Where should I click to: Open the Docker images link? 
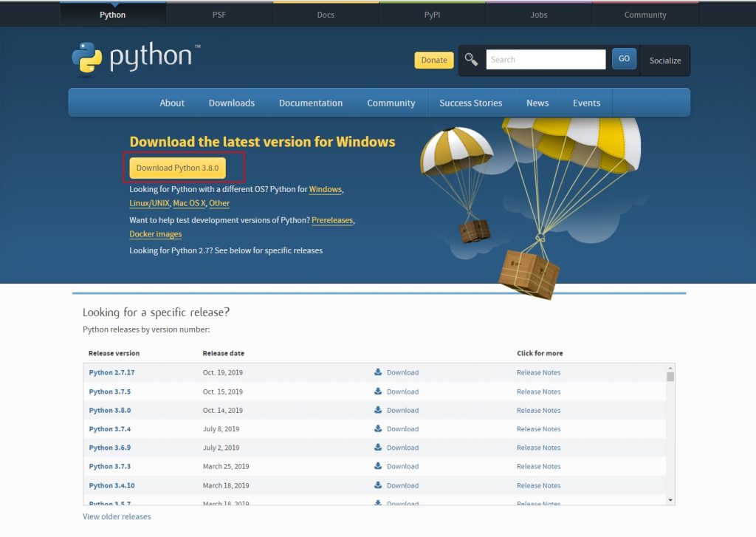(155, 234)
